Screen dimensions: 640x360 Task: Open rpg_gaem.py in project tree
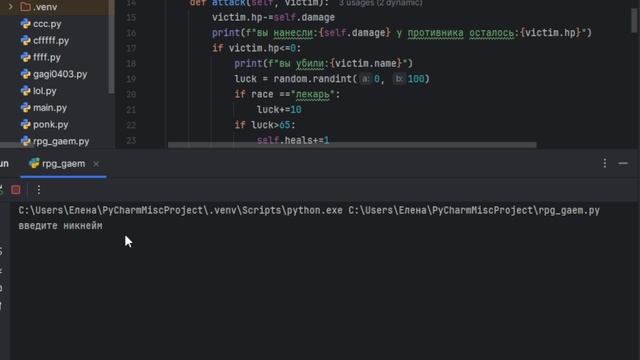(61, 141)
